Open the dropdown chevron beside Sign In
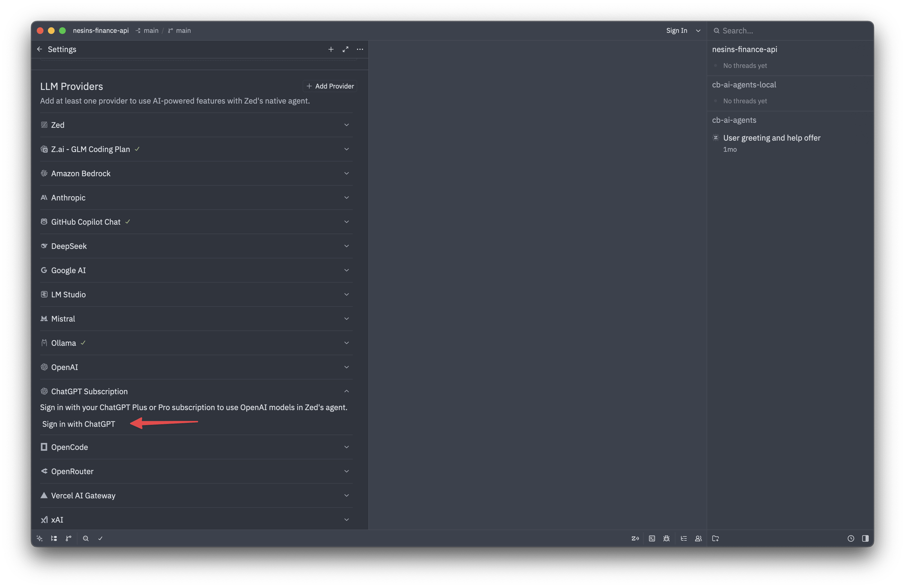905x588 pixels. pyautogui.click(x=698, y=31)
